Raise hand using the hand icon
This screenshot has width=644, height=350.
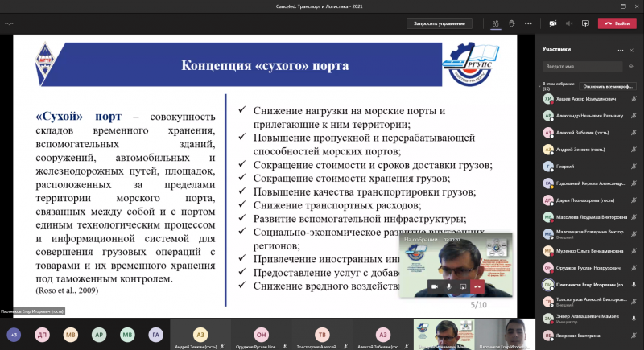point(512,23)
